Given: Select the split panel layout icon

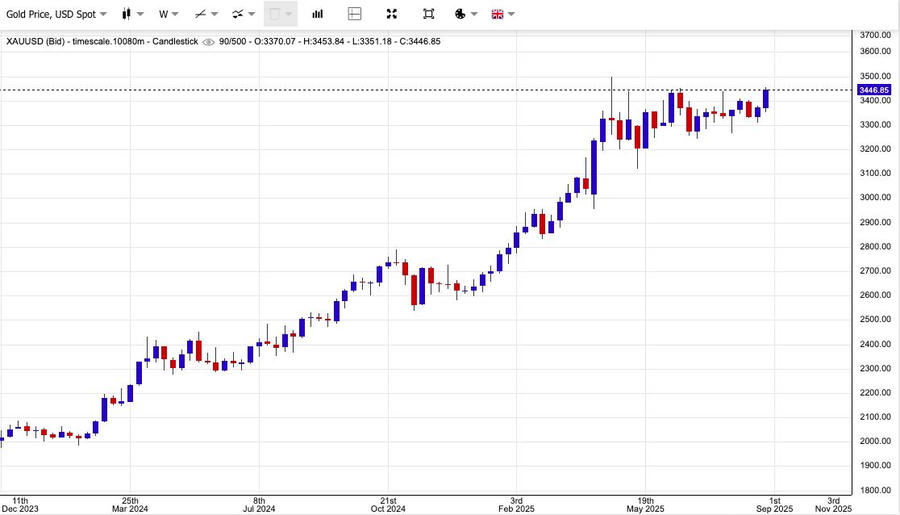Looking at the screenshot, I should pyautogui.click(x=354, y=14).
